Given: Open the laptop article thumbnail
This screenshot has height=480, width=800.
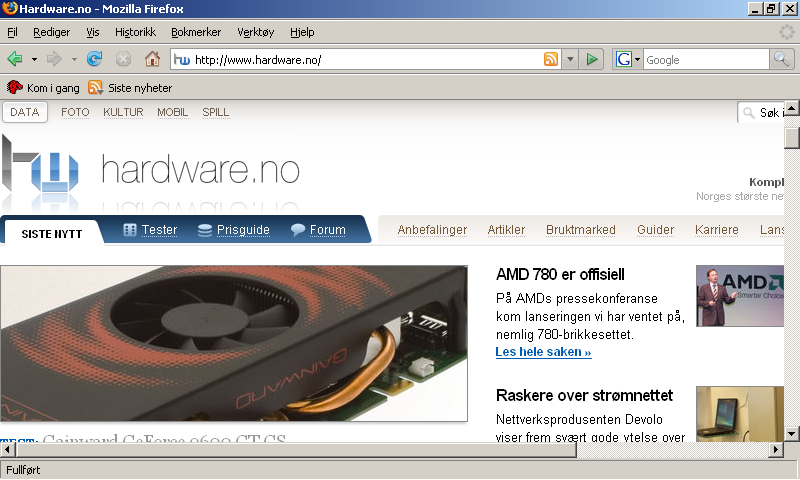Looking at the screenshot, I should click(740, 414).
